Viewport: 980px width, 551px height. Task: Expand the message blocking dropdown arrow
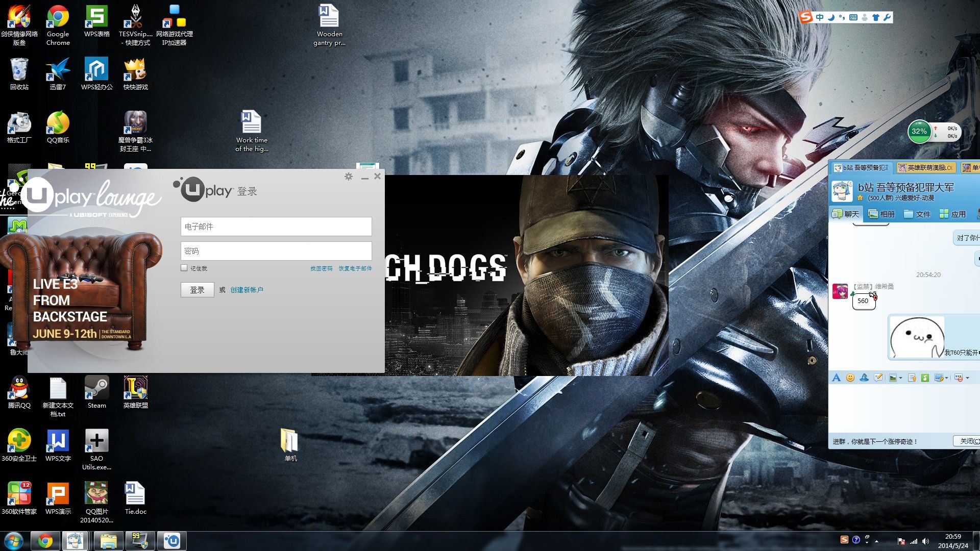coord(967,378)
